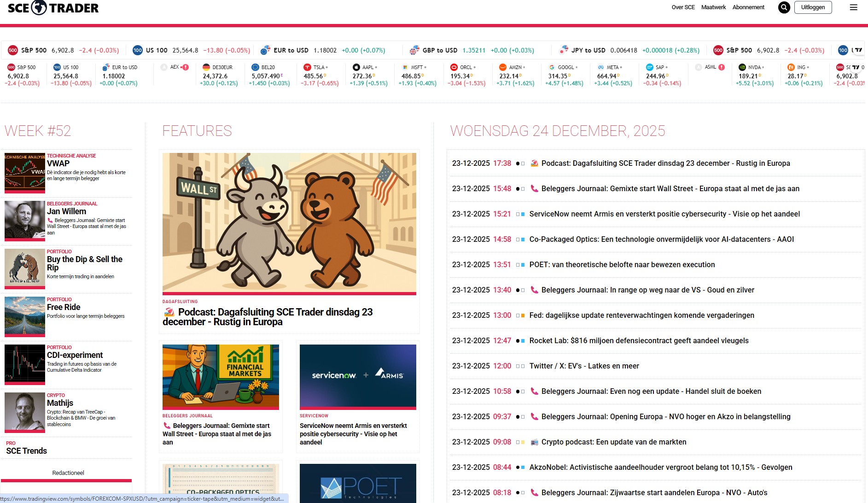This screenshot has width=868, height=503.
Task: Click the ING logo in the ticker
Action: [x=791, y=67]
